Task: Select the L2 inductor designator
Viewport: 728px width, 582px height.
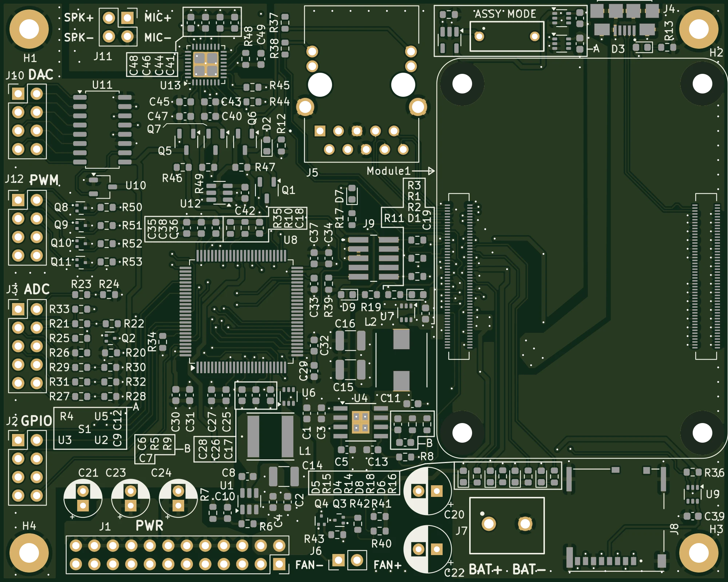Action: (371, 322)
